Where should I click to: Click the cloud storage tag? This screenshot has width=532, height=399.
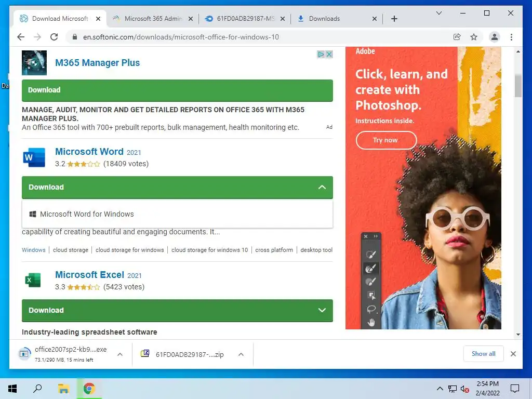(71, 250)
